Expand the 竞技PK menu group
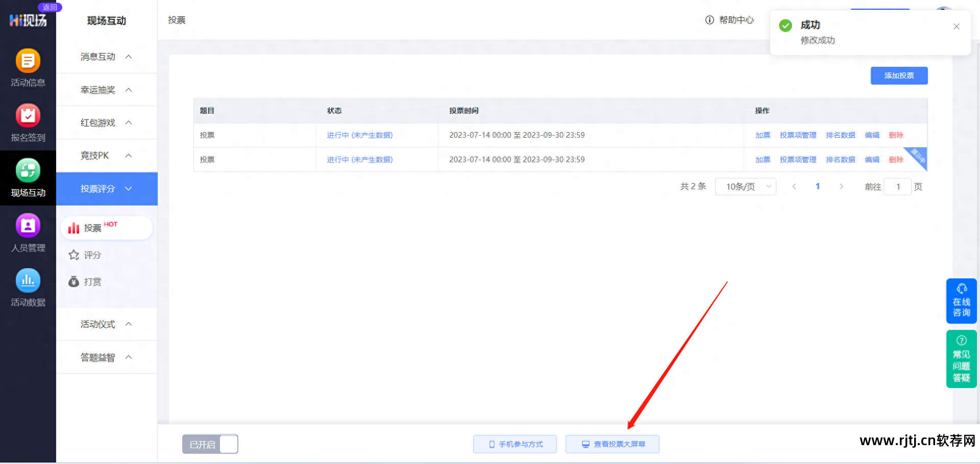The width and height of the screenshot is (980, 464). (107, 156)
